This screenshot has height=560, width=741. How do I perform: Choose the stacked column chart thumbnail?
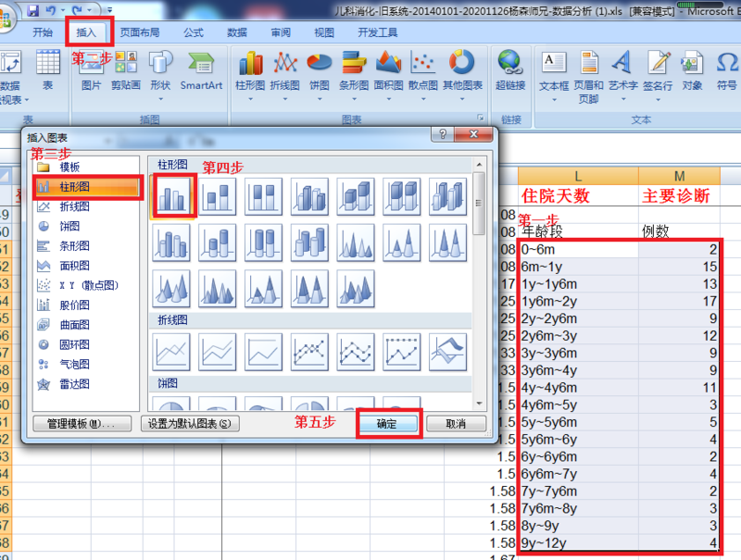(218, 196)
